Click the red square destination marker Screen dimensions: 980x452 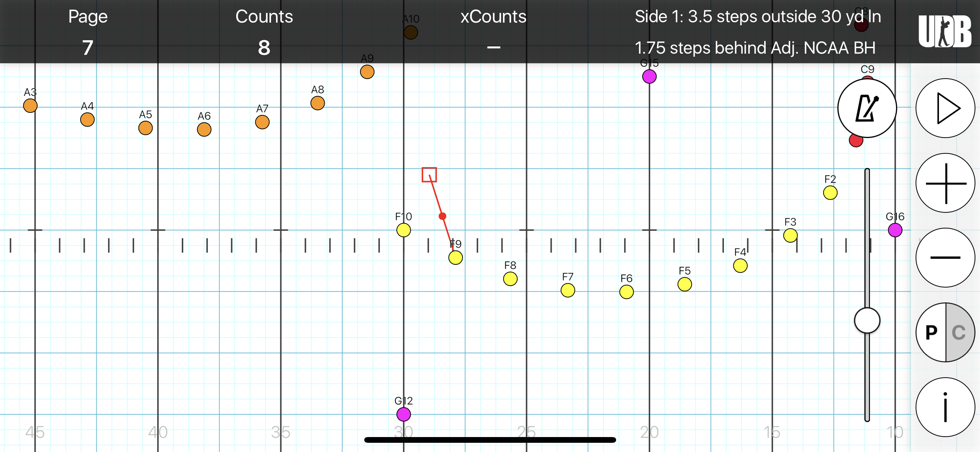pyautogui.click(x=429, y=175)
